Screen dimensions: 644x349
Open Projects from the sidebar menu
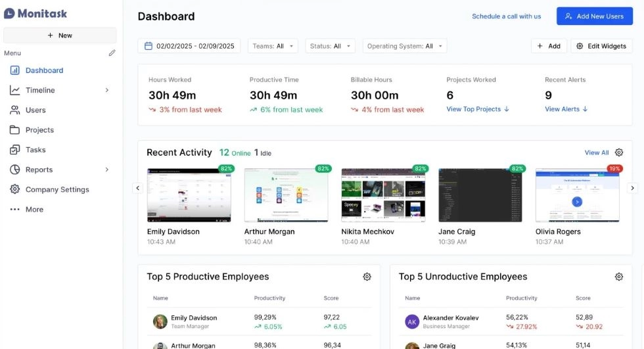[x=39, y=130]
